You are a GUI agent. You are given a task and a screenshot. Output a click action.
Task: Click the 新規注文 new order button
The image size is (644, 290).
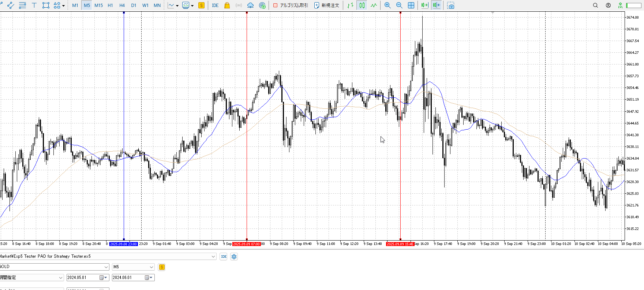[327, 5]
